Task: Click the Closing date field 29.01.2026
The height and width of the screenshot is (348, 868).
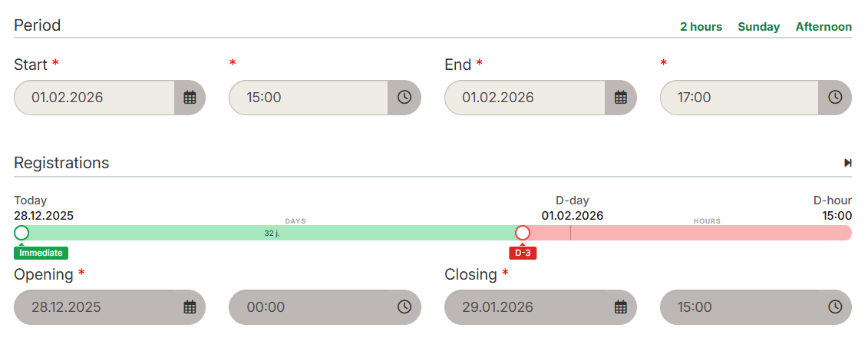Action: [x=526, y=307]
